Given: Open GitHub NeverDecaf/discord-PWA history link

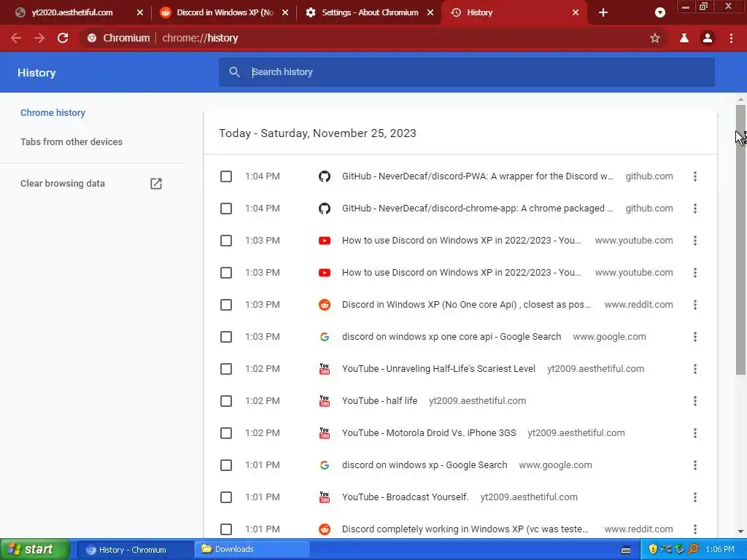Looking at the screenshot, I should click(478, 176).
